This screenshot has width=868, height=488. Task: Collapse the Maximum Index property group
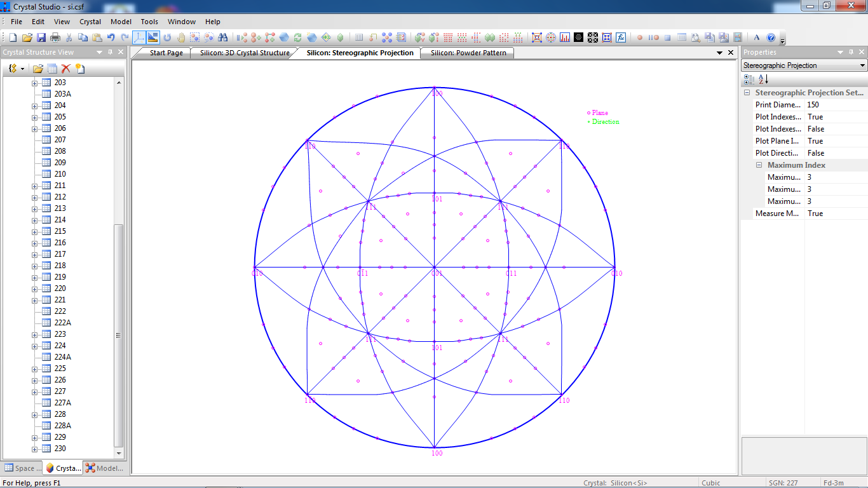click(759, 165)
